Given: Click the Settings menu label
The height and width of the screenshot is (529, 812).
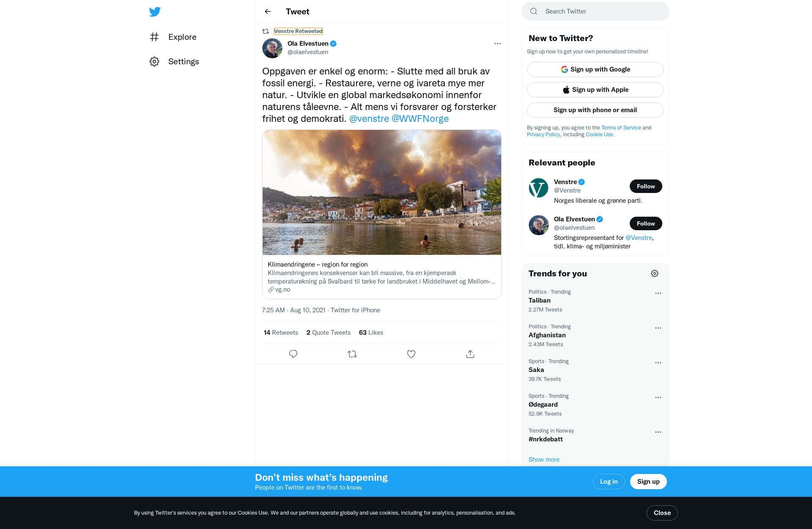Looking at the screenshot, I should tap(184, 61).
